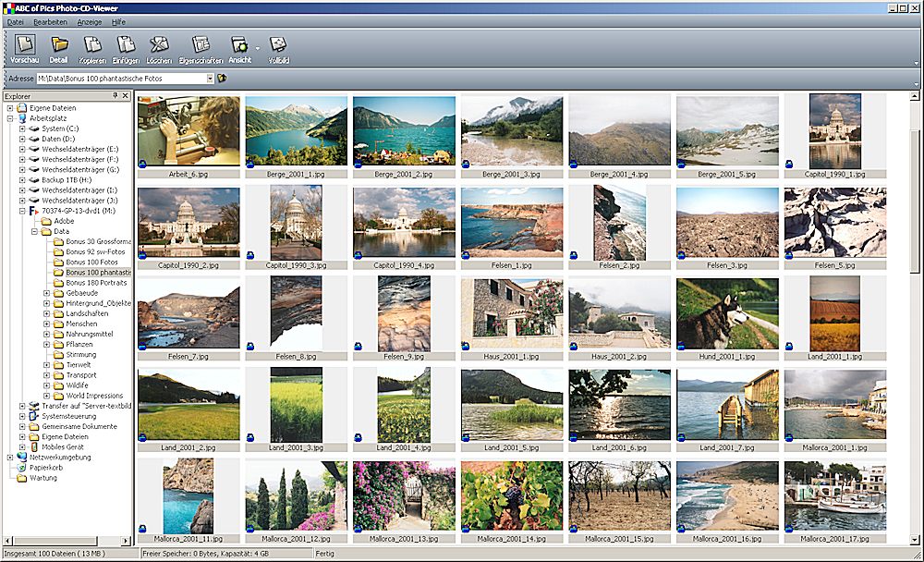Screen dimensions: 924x562
Task: Click the Ansicht view icon
Action: coord(239,47)
